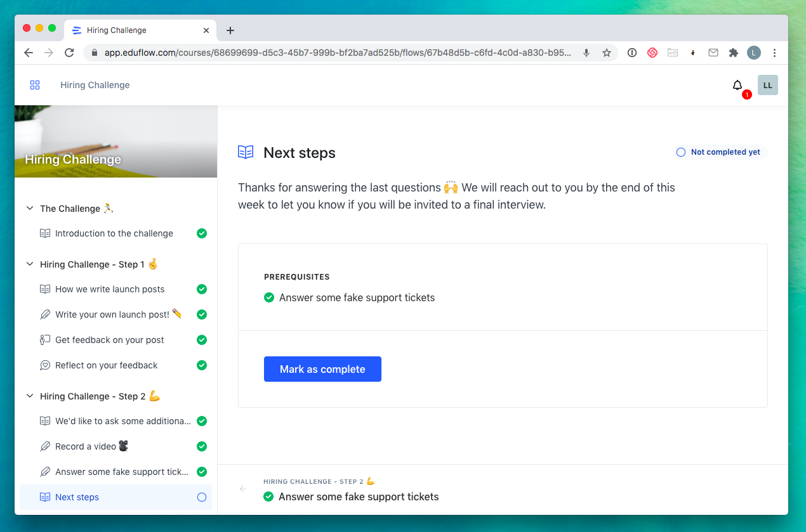This screenshot has height=532, width=806.
Task: Open Get feedback on your post
Action: [116, 340]
